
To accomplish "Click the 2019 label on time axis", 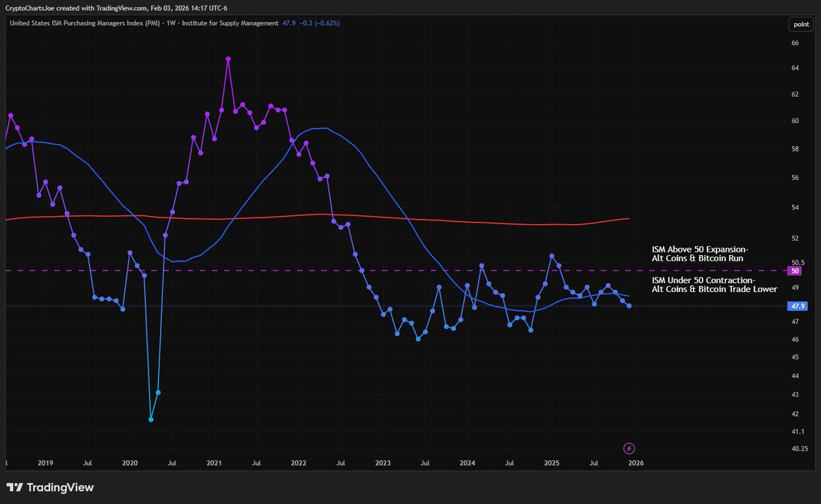I will (x=45, y=463).
